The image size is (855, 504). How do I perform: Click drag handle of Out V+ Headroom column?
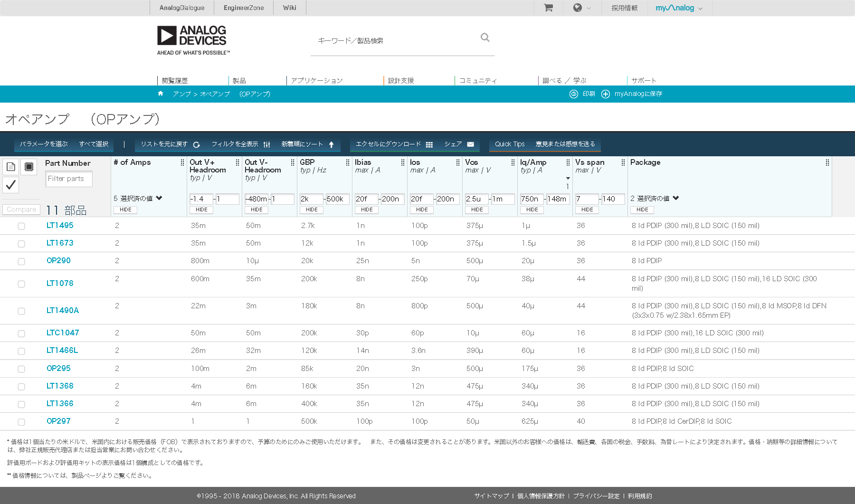[237, 162]
